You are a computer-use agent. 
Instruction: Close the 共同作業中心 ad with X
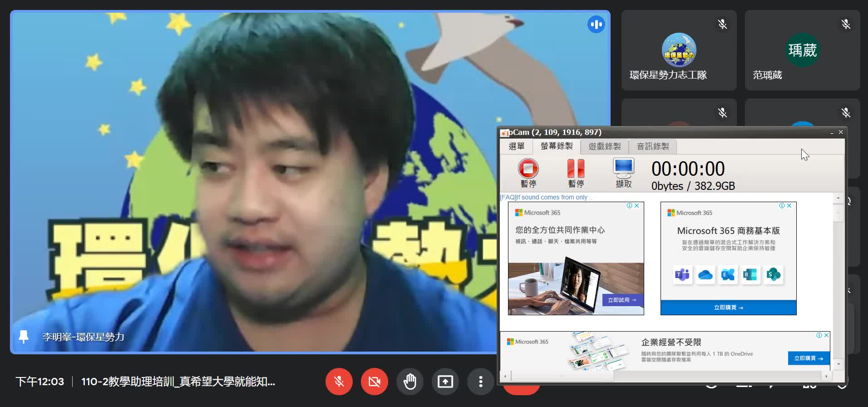[637, 206]
